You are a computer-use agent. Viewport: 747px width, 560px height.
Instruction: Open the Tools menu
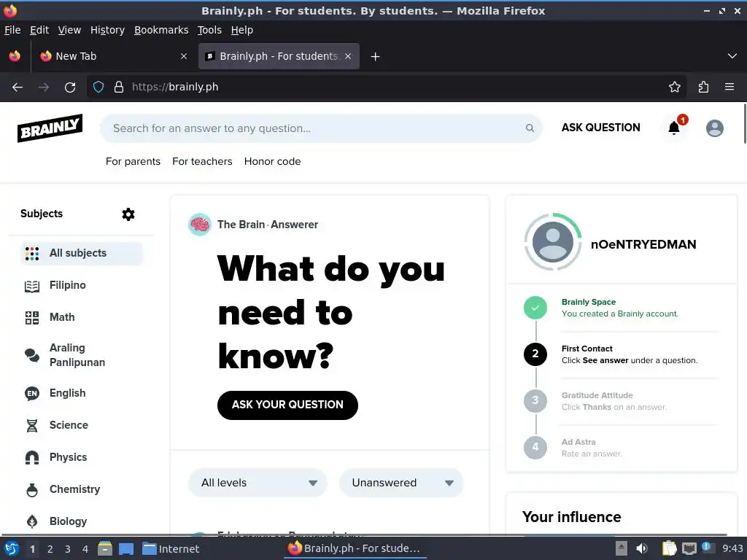coord(209,30)
